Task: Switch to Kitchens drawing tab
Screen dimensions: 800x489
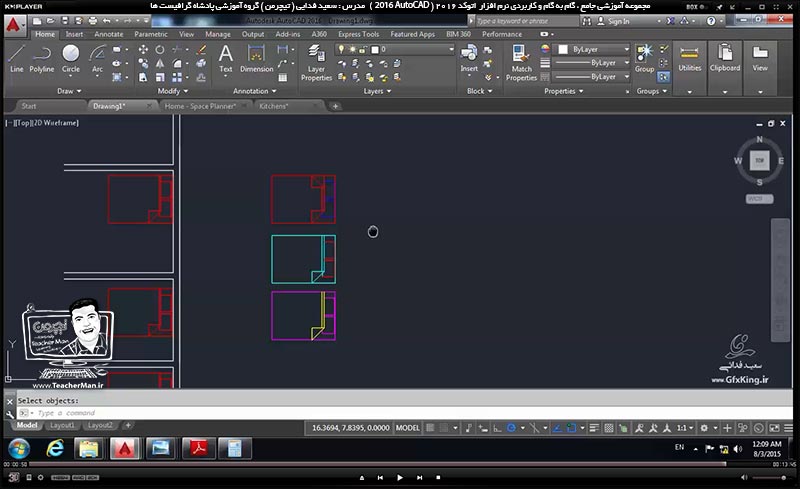Action: click(x=273, y=106)
